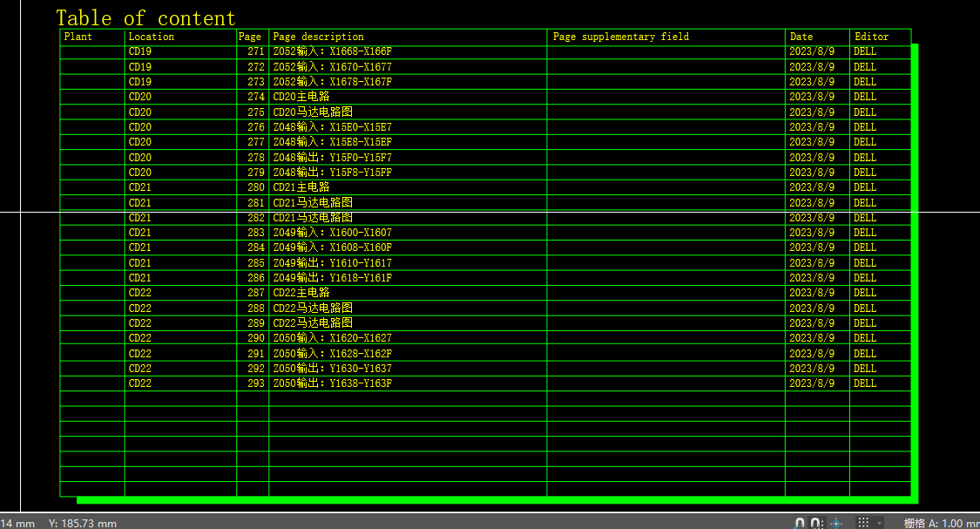Enable the object snap crosshair icon

(x=836, y=523)
